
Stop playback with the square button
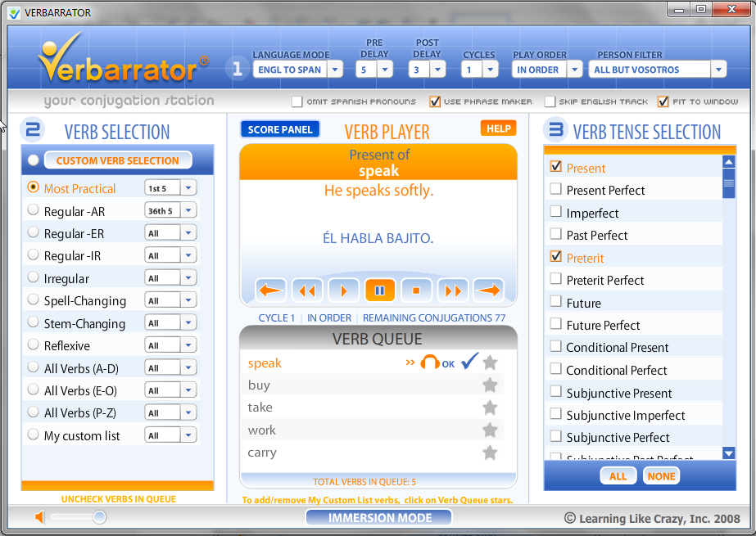point(416,291)
